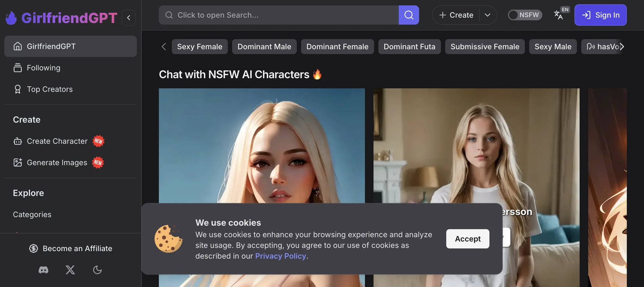The height and width of the screenshot is (287, 644).
Task: Open the X (Twitter) icon link
Action: tap(70, 270)
